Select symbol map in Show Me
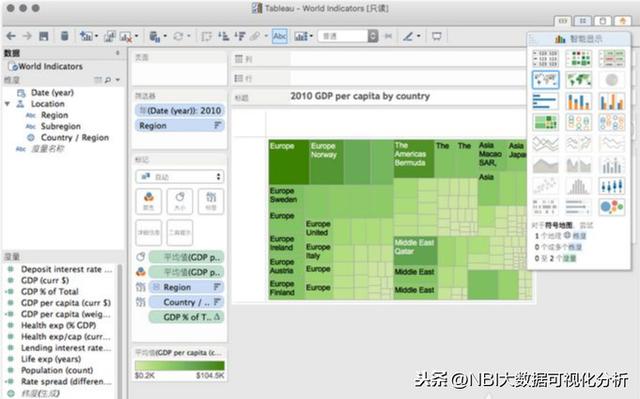640x399 pixels. 546,80
